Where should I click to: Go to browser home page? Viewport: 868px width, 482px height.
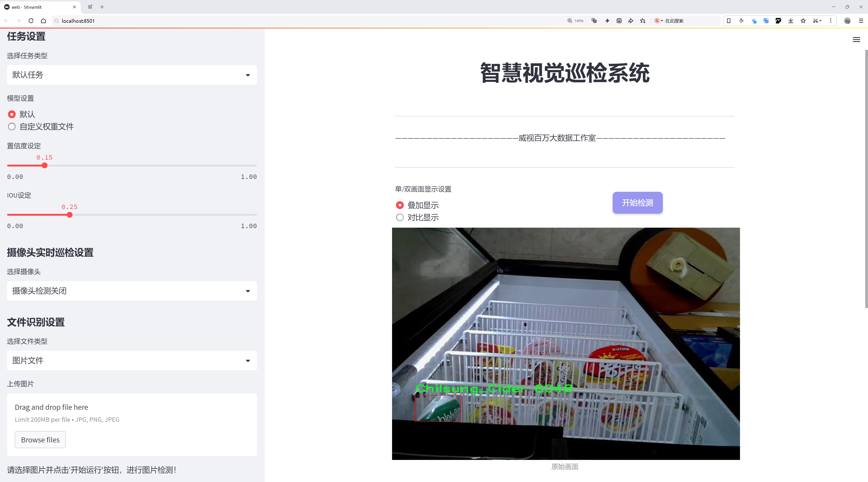click(x=43, y=20)
